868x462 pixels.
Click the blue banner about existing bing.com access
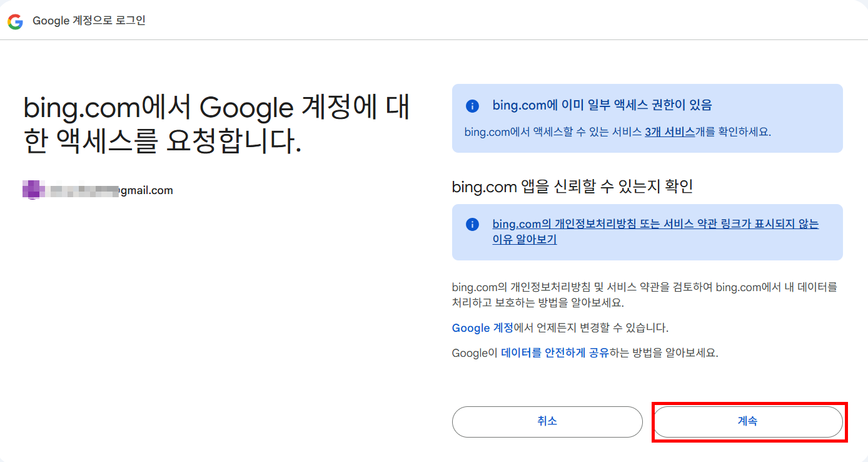pos(648,118)
